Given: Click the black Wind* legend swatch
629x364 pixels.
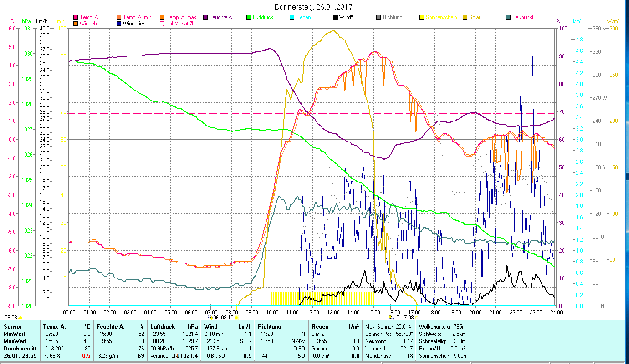Looking at the screenshot, I should pyautogui.click(x=335, y=17).
